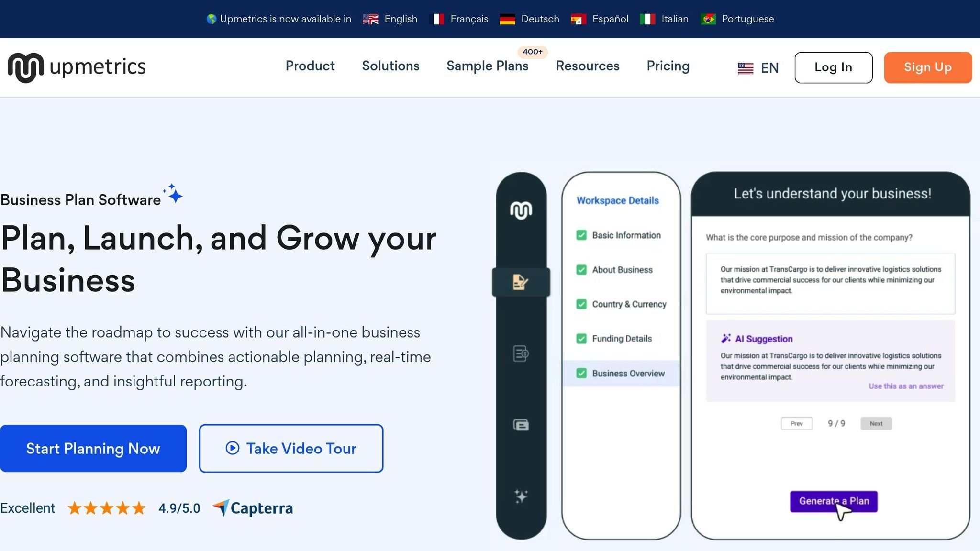980x551 pixels.
Task: Click the AI sparkle icon at sidebar bottom
Action: (521, 496)
